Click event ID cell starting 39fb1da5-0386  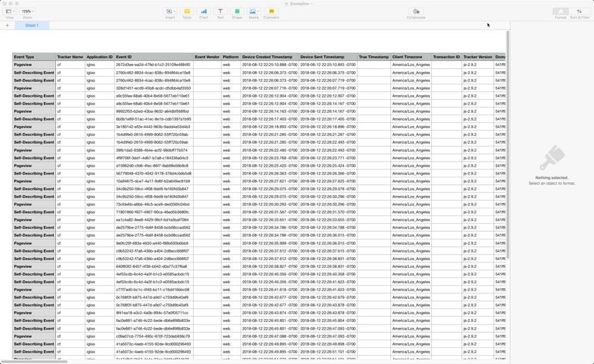click(x=154, y=150)
